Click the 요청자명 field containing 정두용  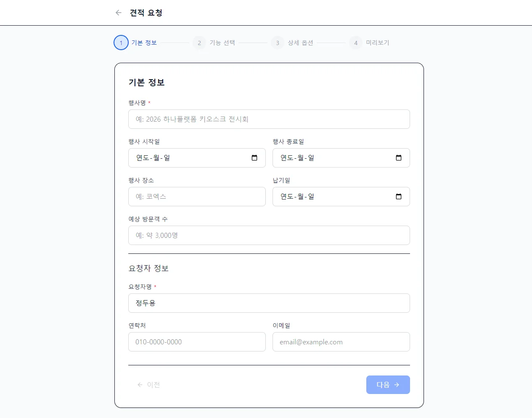click(x=269, y=303)
